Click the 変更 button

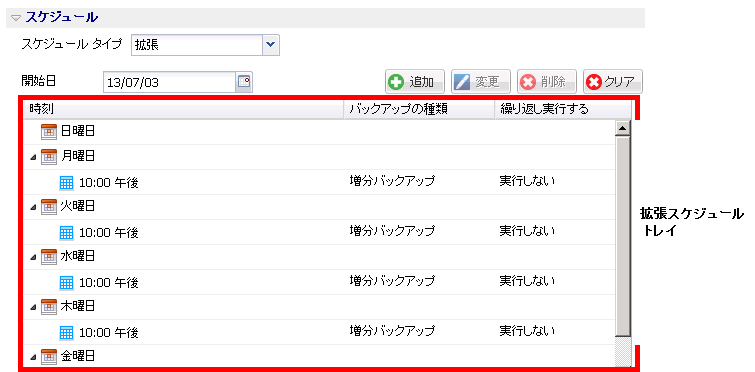point(481,82)
